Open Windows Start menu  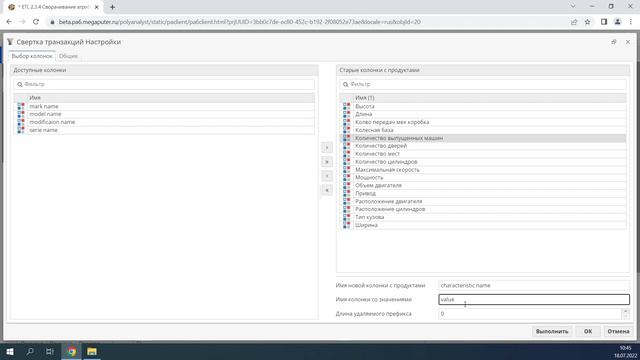click(10, 351)
